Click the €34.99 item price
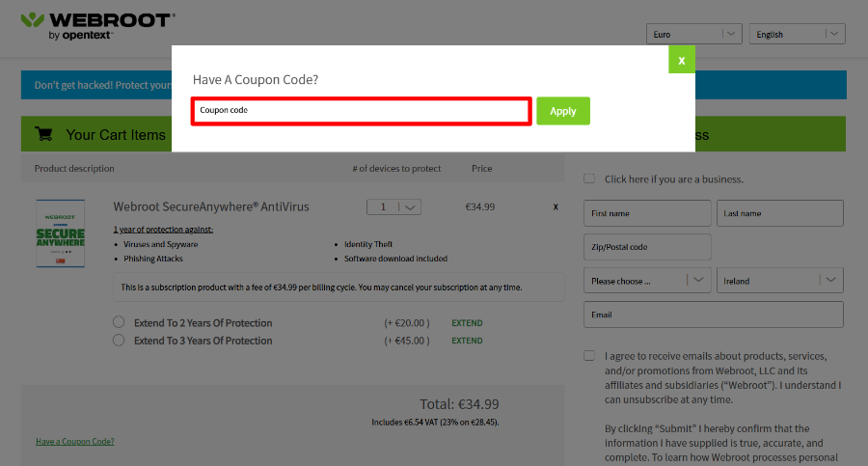Screen dimensions: 868x466 coord(480,206)
